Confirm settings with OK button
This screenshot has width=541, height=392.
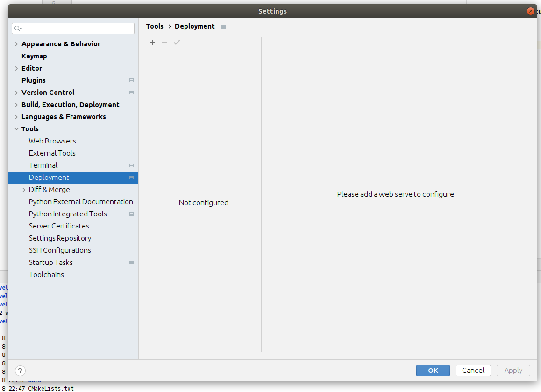433,371
